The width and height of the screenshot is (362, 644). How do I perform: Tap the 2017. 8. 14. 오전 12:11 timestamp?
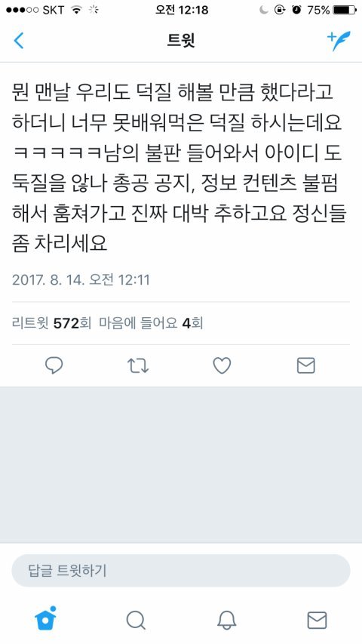point(81,279)
